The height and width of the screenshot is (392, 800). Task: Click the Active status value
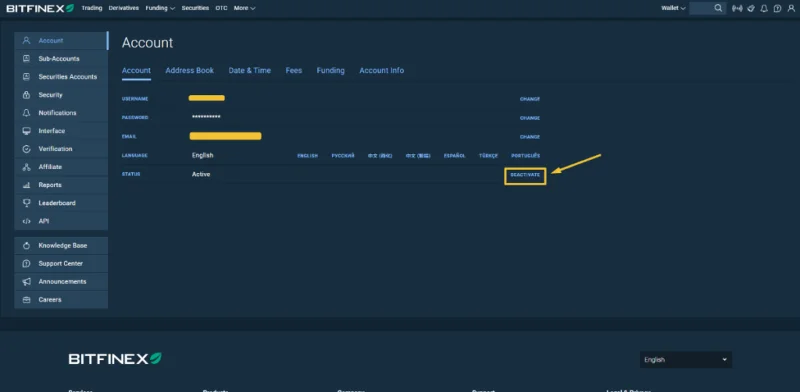pyautogui.click(x=201, y=174)
